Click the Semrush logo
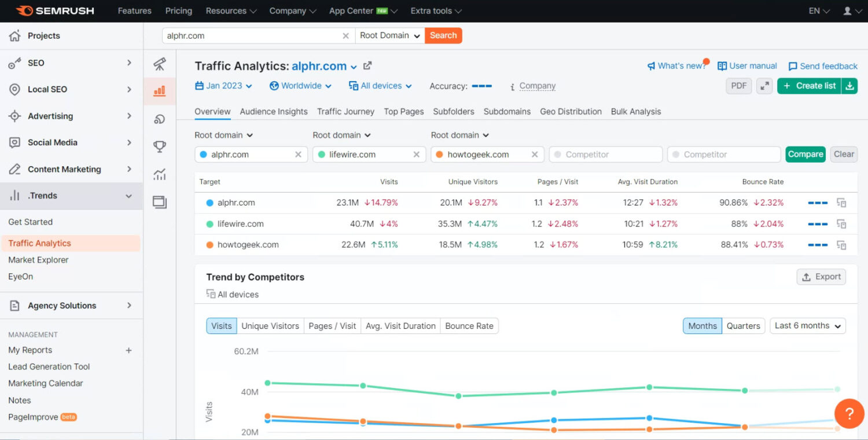The width and height of the screenshot is (868, 440). pos(55,10)
